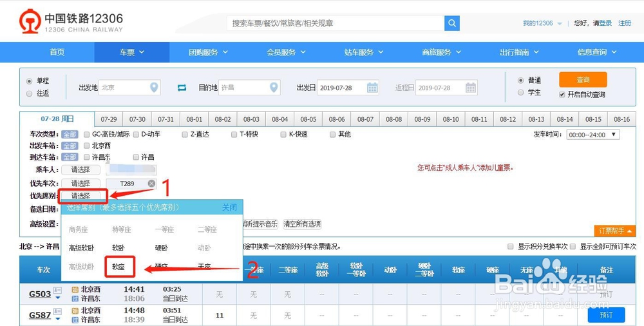Expand 信息查询 navigation menu
This screenshot has height=326, width=644.
click(597, 52)
